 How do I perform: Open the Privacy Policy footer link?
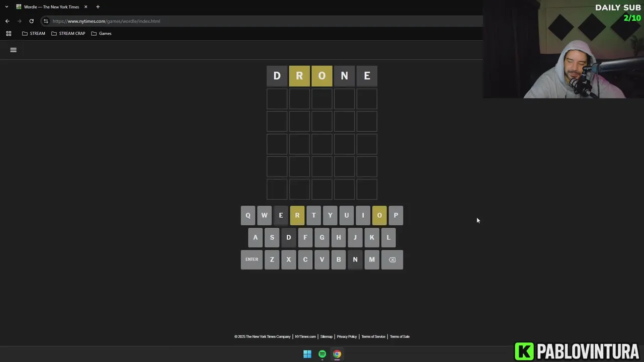pos(347,336)
